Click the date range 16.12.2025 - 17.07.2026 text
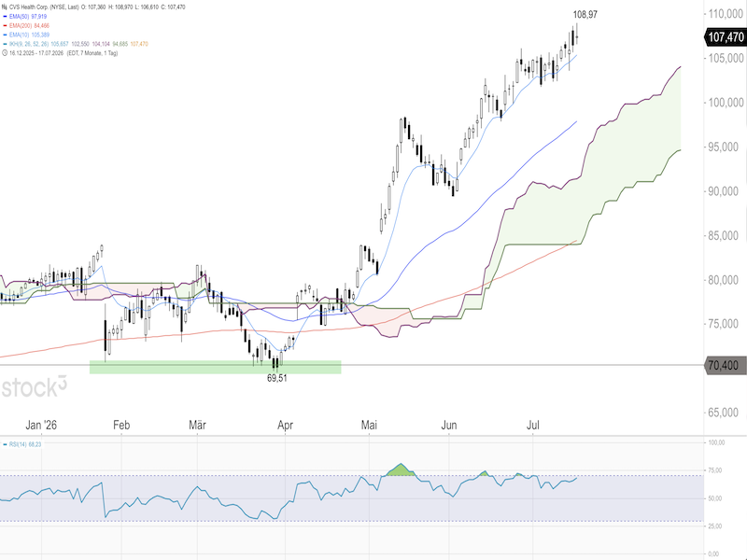This screenshot has height=560, width=747. (36, 53)
